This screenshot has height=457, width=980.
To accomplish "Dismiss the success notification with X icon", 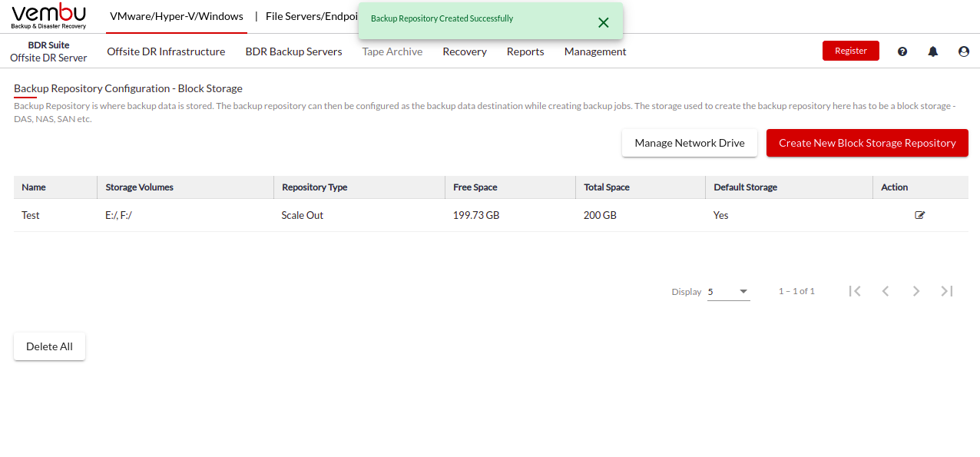I will [x=604, y=22].
